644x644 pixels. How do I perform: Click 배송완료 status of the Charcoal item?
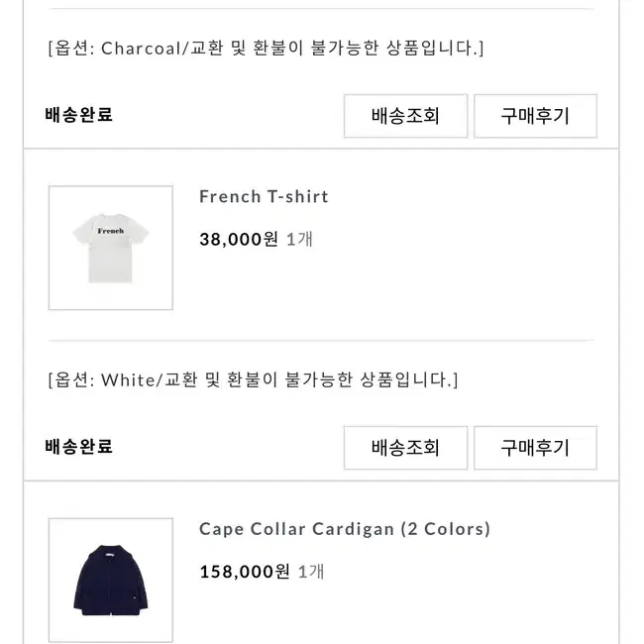pos(79,115)
